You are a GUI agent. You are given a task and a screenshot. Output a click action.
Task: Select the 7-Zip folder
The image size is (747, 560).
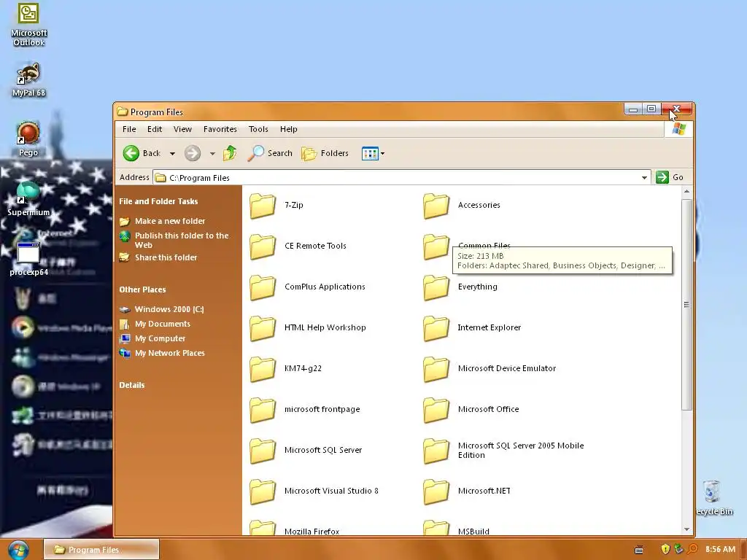276,205
